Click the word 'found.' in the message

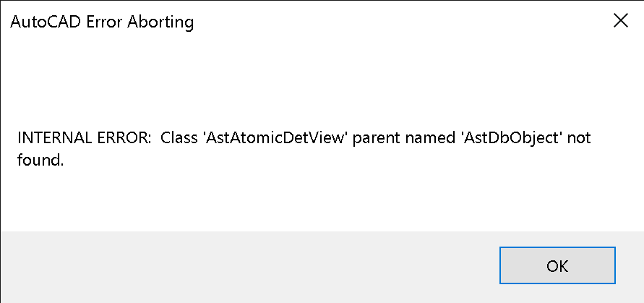(40, 161)
